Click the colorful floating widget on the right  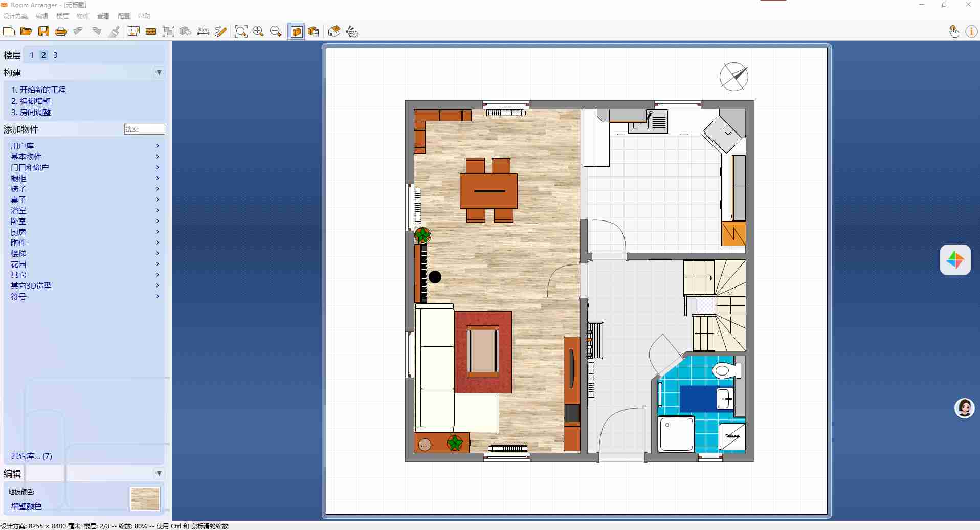pos(955,260)
